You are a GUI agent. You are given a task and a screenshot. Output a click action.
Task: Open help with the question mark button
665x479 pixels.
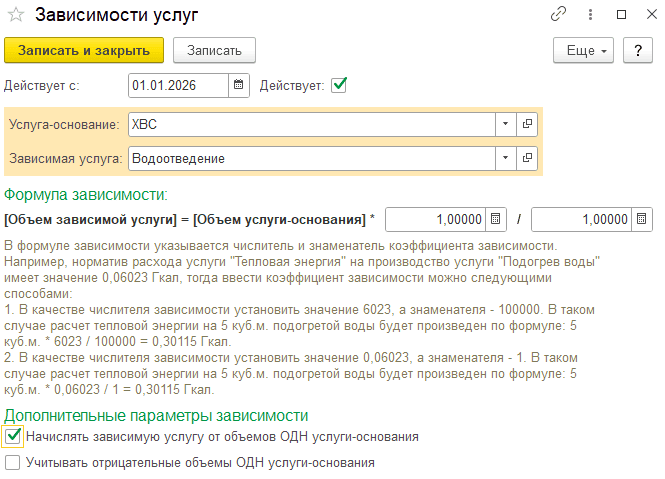(637, 50)
